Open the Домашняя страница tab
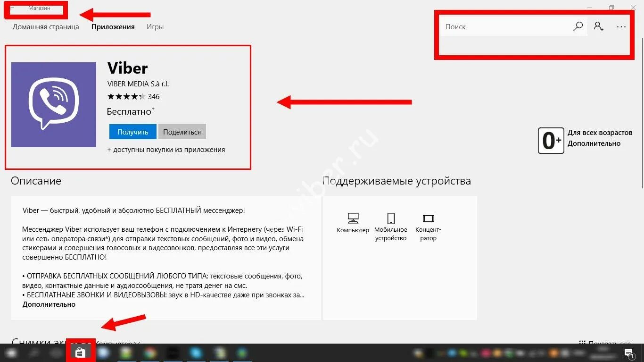 click(x=46, y=27)
